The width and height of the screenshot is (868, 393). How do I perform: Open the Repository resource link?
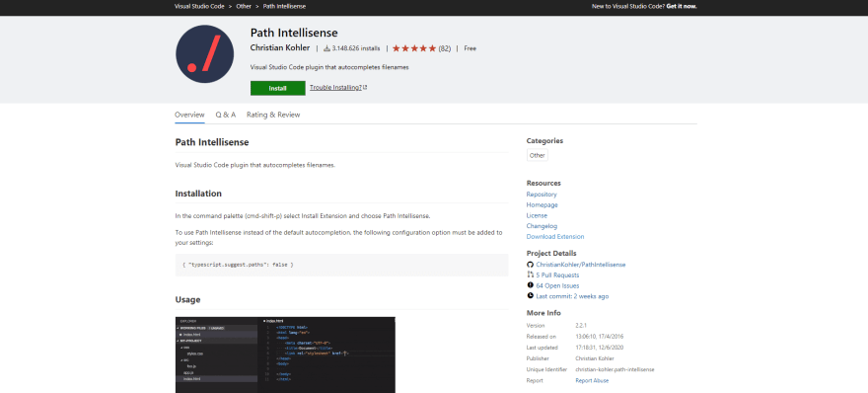542,195
